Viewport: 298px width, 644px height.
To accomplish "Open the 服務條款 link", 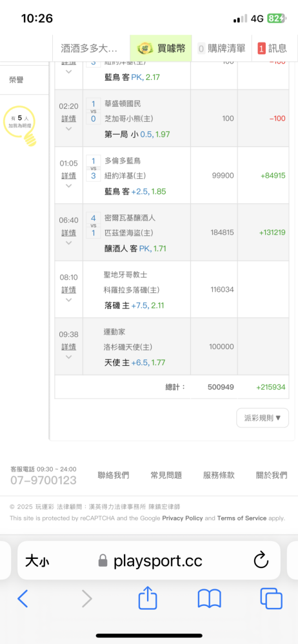I will [x=219, y=475].
